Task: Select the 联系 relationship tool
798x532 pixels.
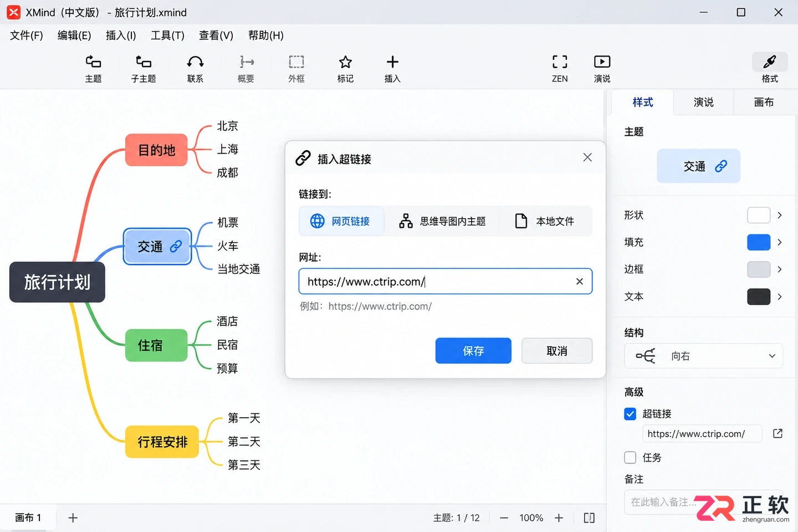Action: point(195,69)
